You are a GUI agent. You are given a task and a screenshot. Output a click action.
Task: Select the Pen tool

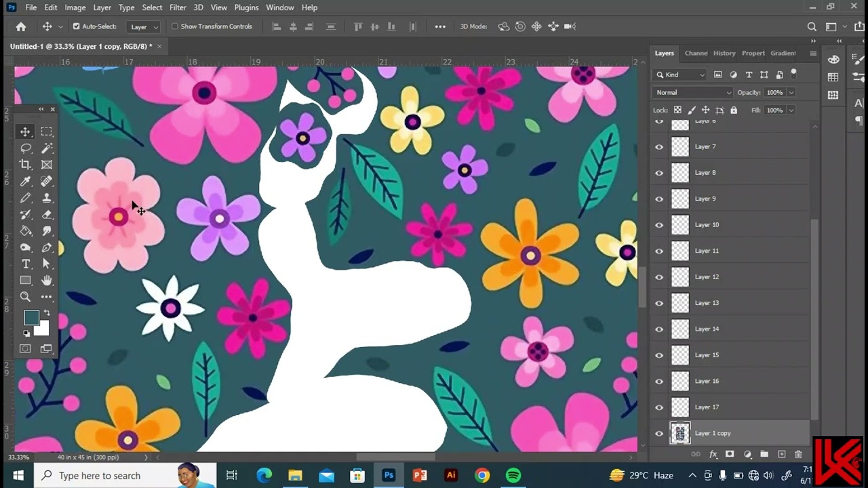[47, 247]
